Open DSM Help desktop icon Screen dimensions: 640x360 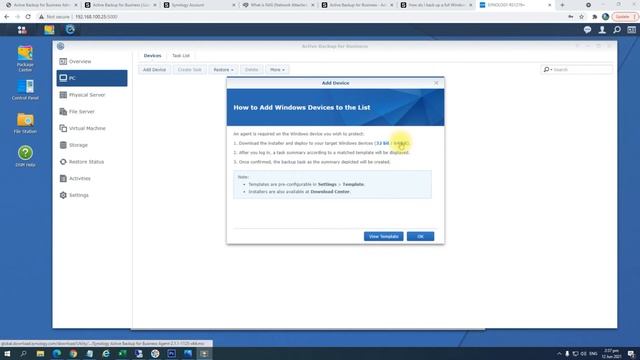coord(25,156)
